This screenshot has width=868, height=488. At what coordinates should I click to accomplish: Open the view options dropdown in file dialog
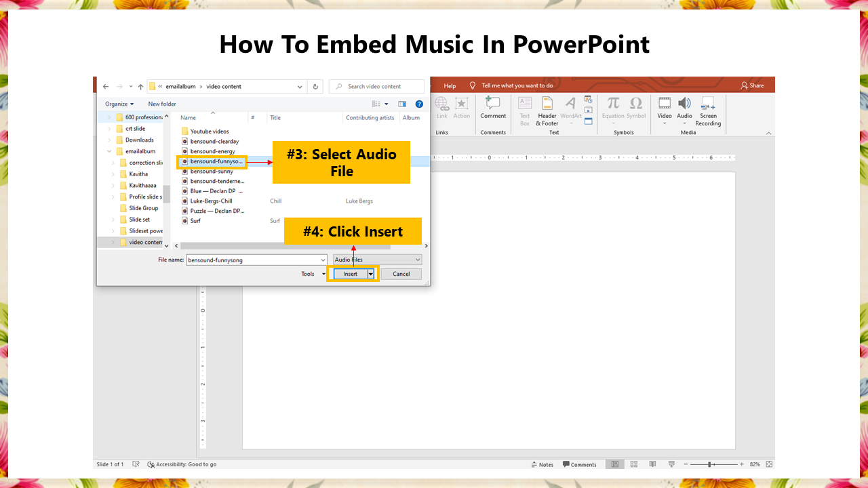tap(387, 104)
